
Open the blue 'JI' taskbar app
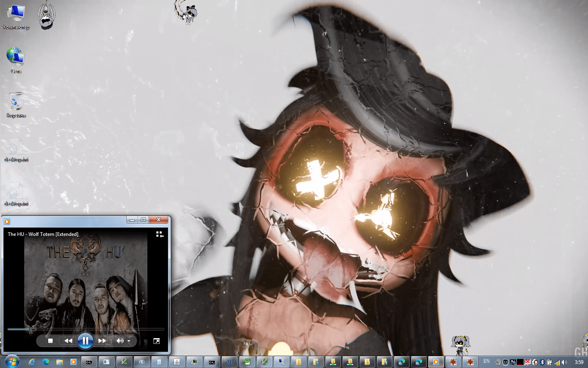coord(229,362)
